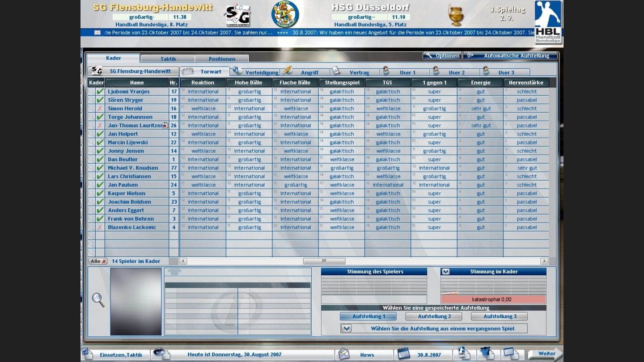
Task: Click the golden trophy cup icon
Action: click(x=456, y=15)
